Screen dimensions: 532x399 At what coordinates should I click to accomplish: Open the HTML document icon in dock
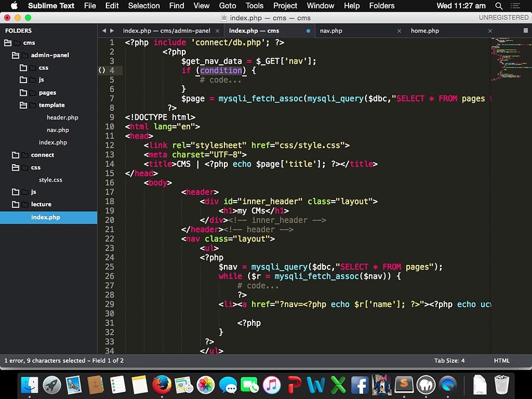pos(480,385)
